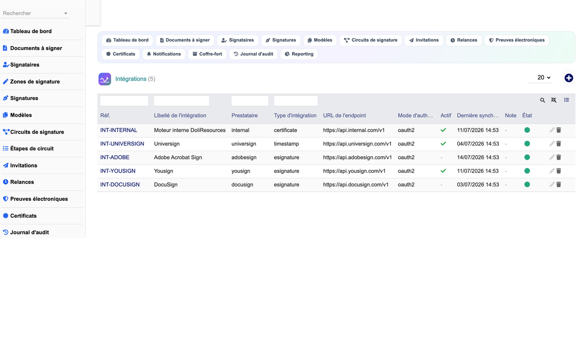The height and width of the screenshot is (364, 588).
Task: Click the active checkmark for INT-YOUSIGN
Action: point(443,171)
